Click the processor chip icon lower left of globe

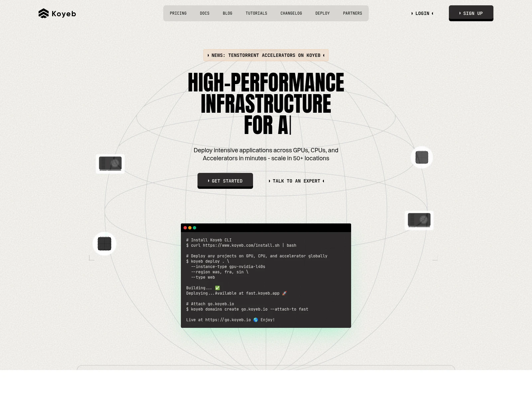point(104,244)
